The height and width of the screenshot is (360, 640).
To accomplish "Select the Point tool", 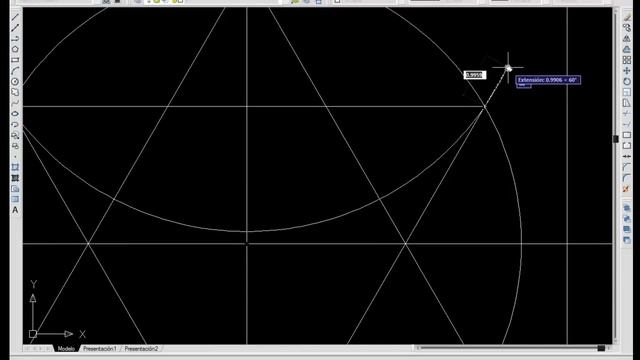I will [x=15, y=156].
